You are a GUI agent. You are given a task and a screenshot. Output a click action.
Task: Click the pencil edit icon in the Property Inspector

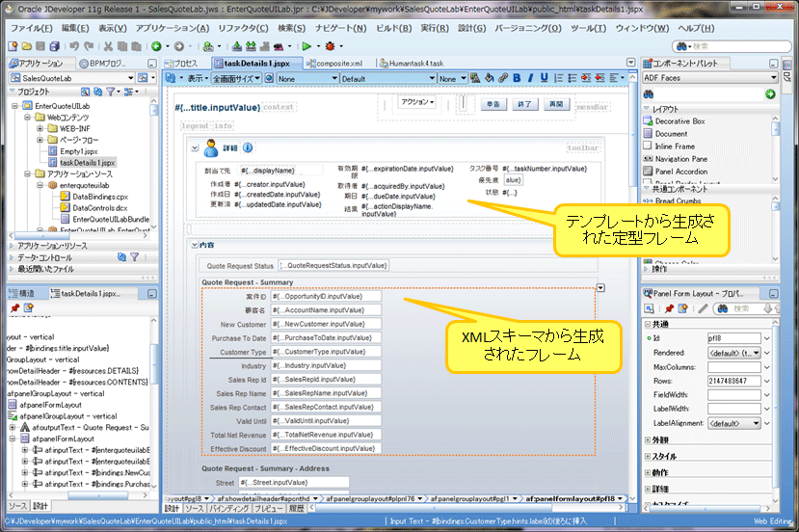pyautogui.click(x=703, y=308)
